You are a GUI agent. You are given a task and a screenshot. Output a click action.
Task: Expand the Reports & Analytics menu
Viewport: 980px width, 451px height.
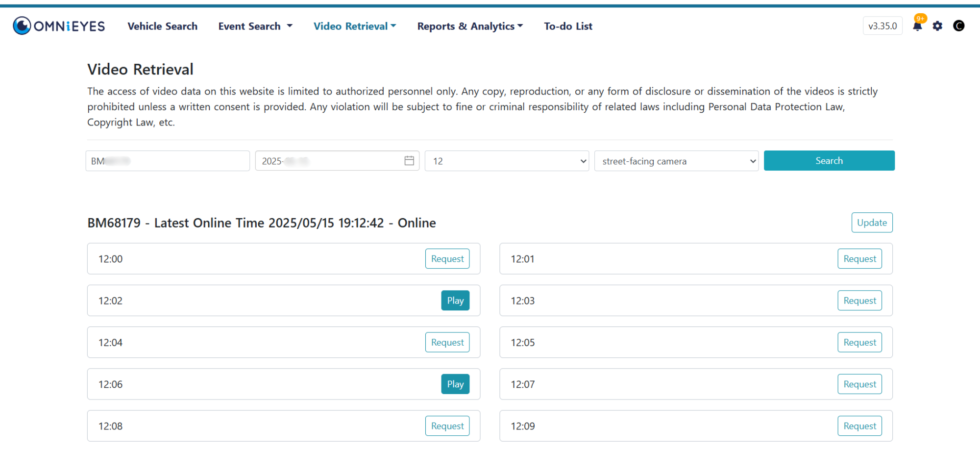click(x=470, y=26)
